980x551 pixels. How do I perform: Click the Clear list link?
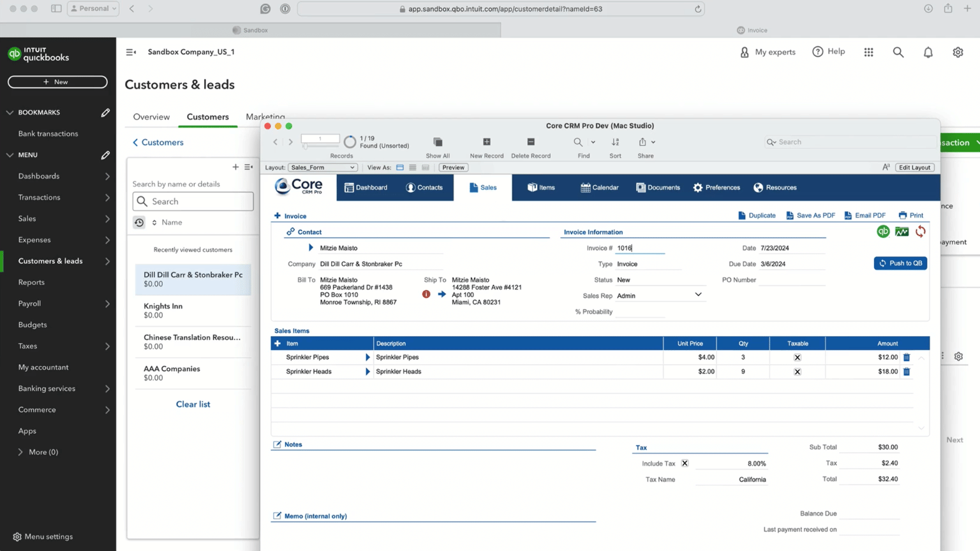click(193, 404)
